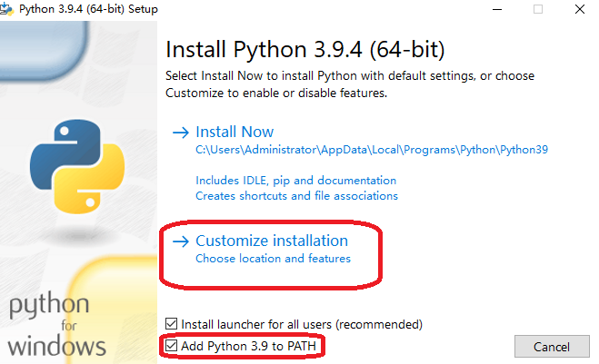Click the Customize installation arrow icon
The width and height of the screenshot is (599, 364).
(181, 241)
